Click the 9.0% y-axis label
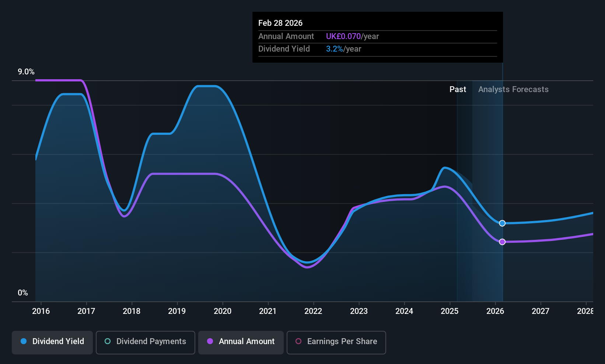 [x=26, y=72]
